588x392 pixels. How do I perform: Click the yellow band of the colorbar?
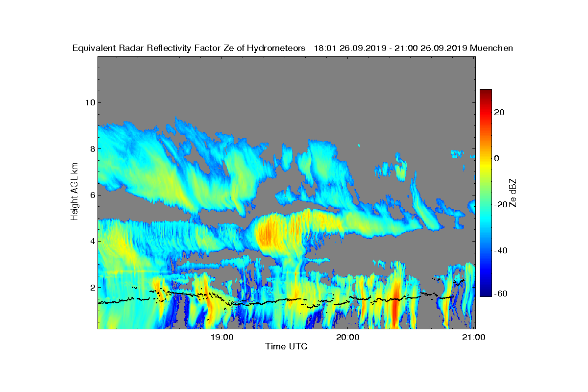486,164
